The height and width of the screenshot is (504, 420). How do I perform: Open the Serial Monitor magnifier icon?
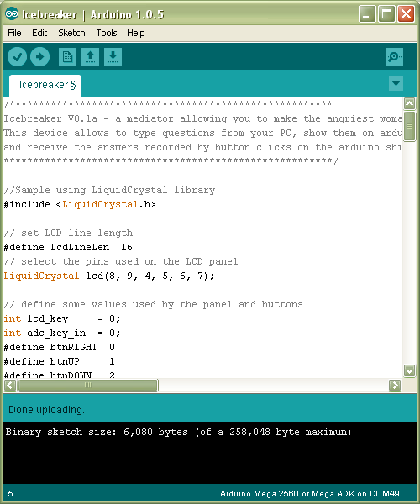coord(394,57)
